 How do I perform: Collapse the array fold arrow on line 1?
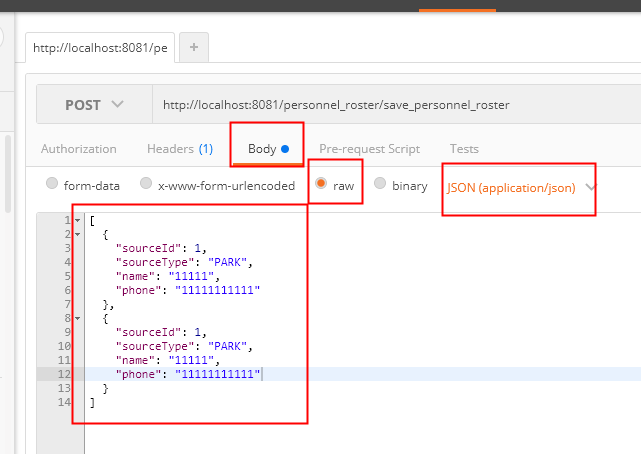tap(77, 221)
